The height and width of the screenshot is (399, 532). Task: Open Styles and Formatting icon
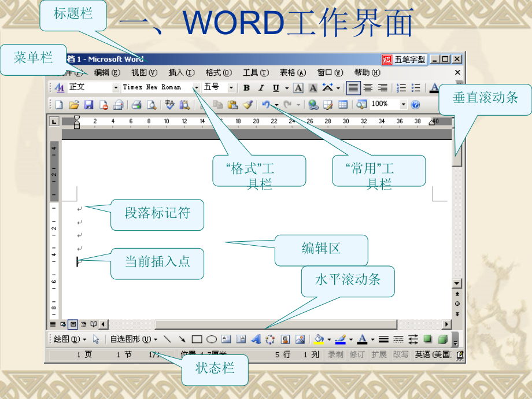(60, 87)
